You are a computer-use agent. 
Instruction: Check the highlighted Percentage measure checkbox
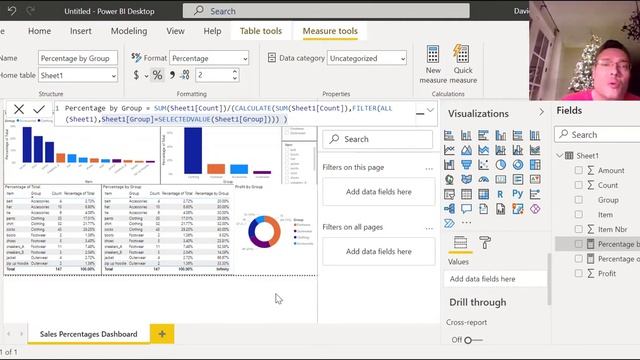click(578, 244)
